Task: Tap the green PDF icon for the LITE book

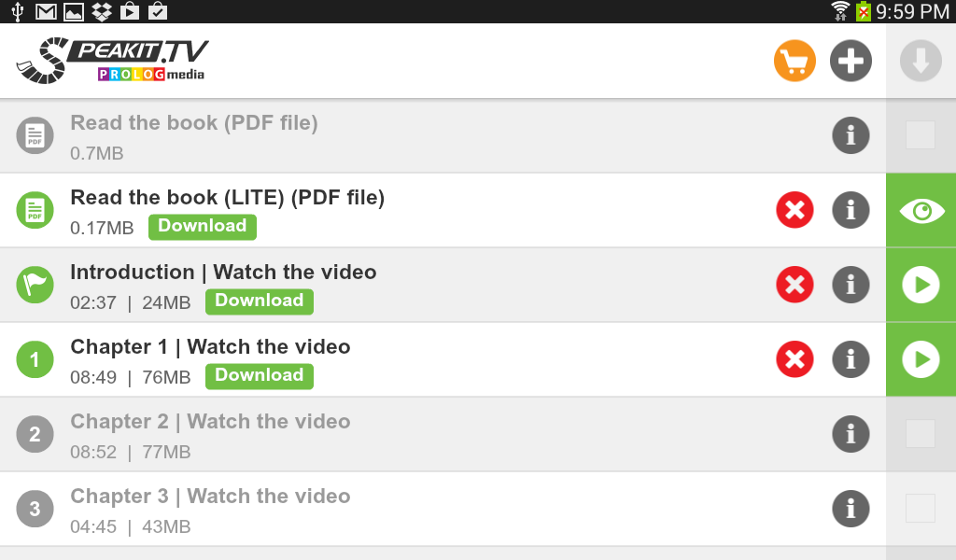Action: (x=35, y=210)
